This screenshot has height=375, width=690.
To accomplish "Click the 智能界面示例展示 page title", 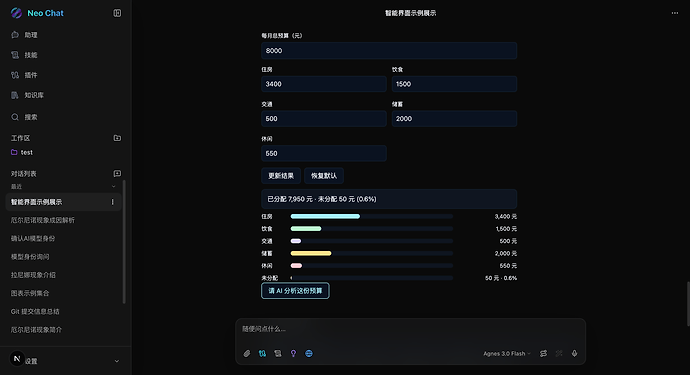I will click(x=411, y=13).
